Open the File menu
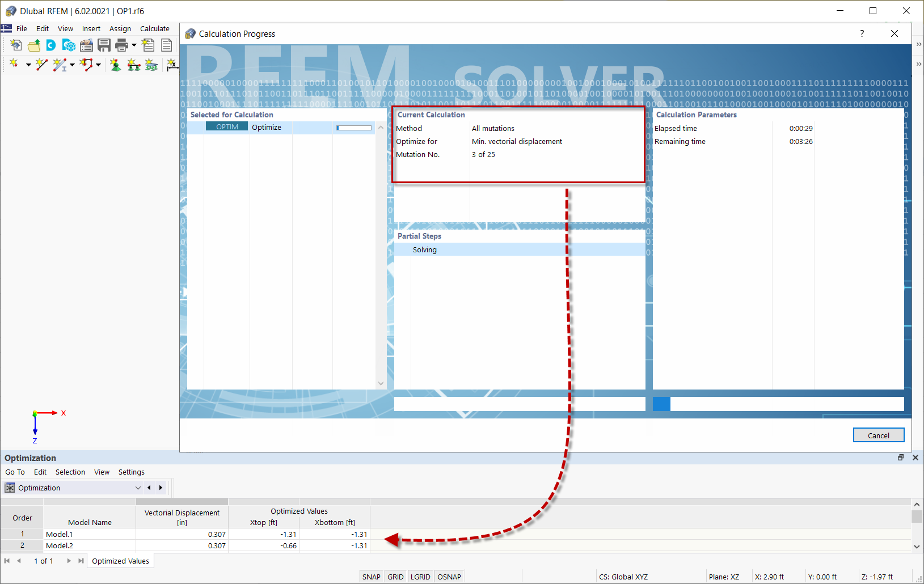The width and height of the screenshot is (924, 584). [x=22, y=28]
